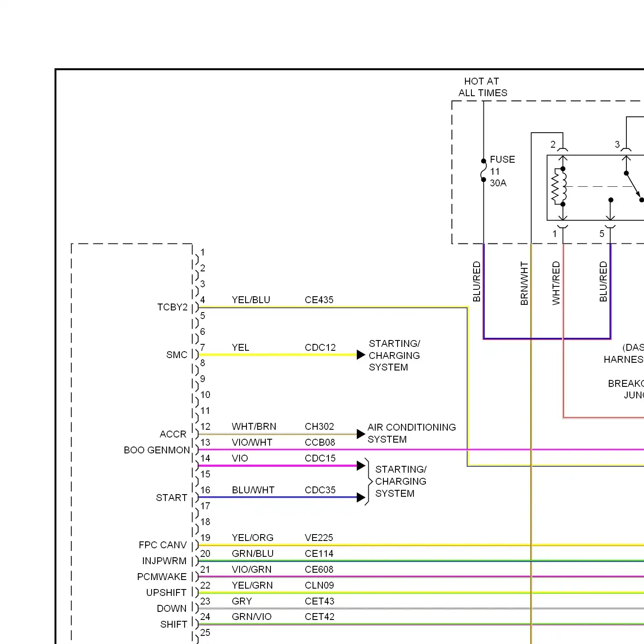
Task: Click the arrowhead on the YEL CDC12 wire
Action: pyautogui.click(x=361, y=355)
